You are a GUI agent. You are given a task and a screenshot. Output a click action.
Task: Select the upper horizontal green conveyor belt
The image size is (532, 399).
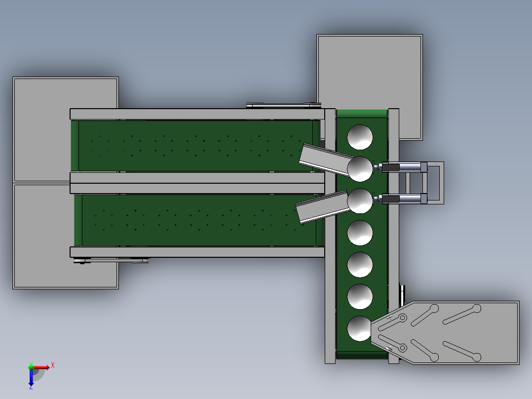click(196, 146)
